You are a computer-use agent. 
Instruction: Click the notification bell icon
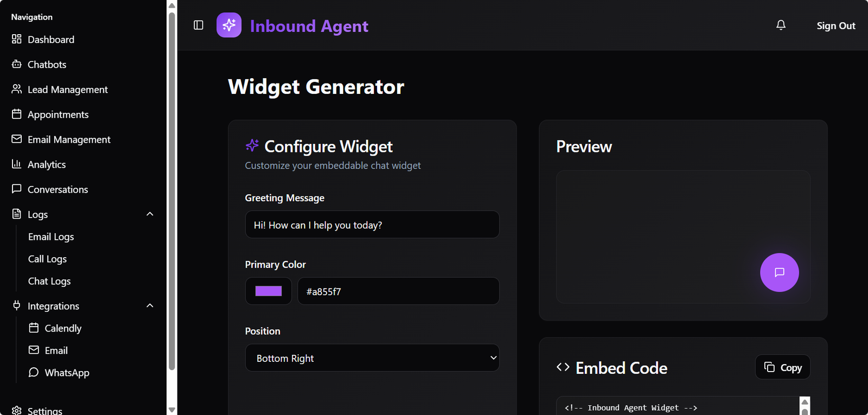coord(781,25)
